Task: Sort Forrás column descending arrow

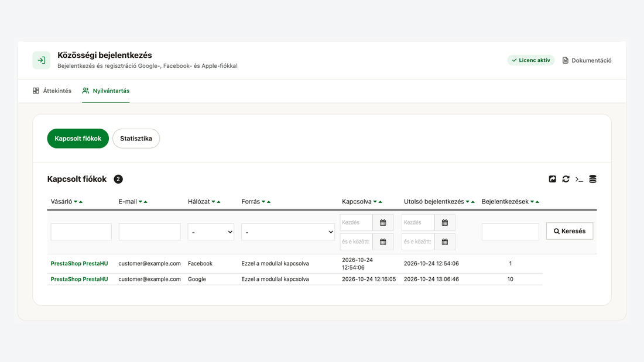Action: point(263,202)
